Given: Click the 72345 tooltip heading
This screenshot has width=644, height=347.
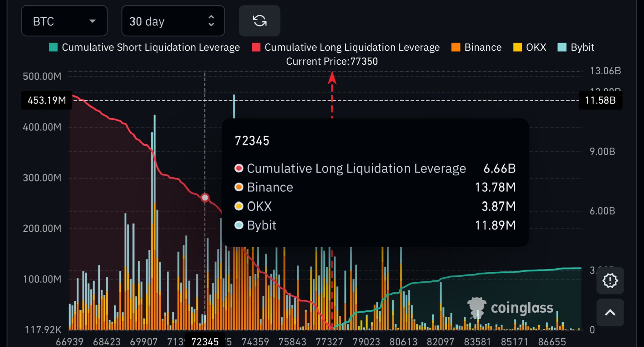Looking at the screenshot, I should pos(252,141).
